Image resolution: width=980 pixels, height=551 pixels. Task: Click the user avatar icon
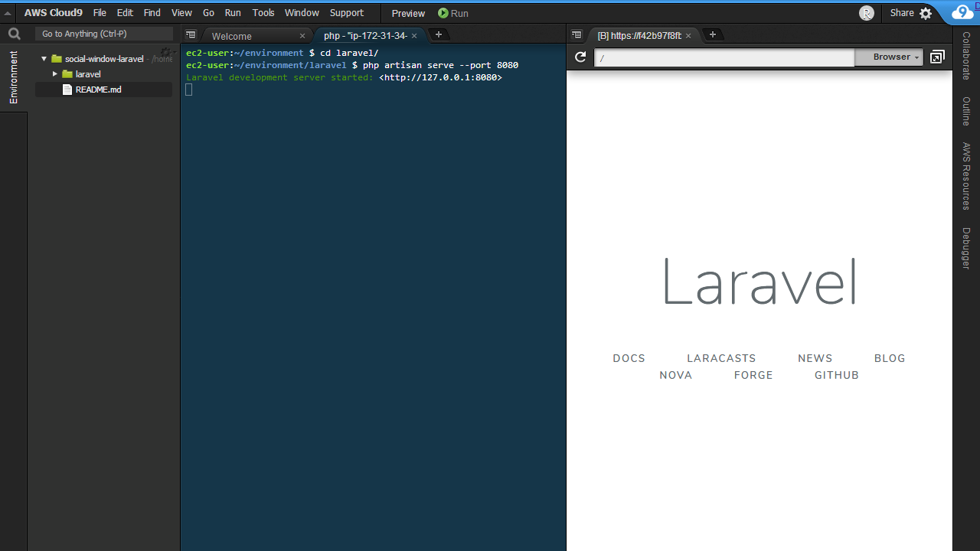(867, 13)
